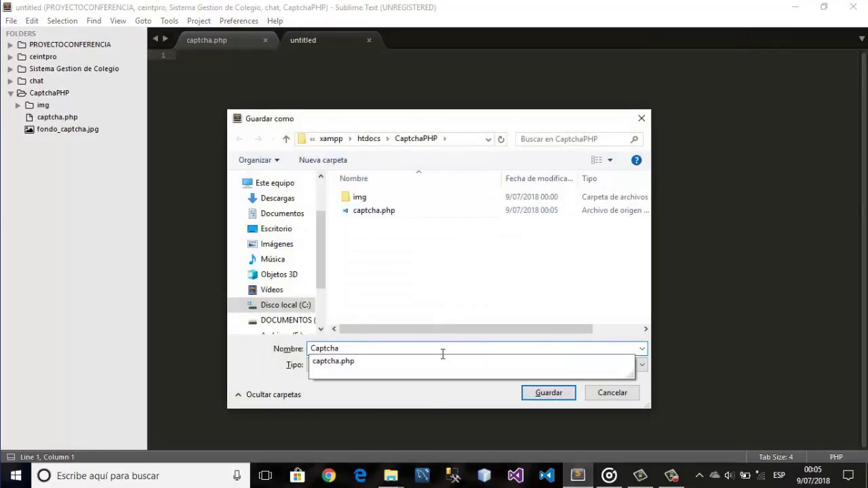The width and height of the screenshot is (868, 488).
Task: Go up one folder level in Guardar como dialog
Action: coord(286,139)
